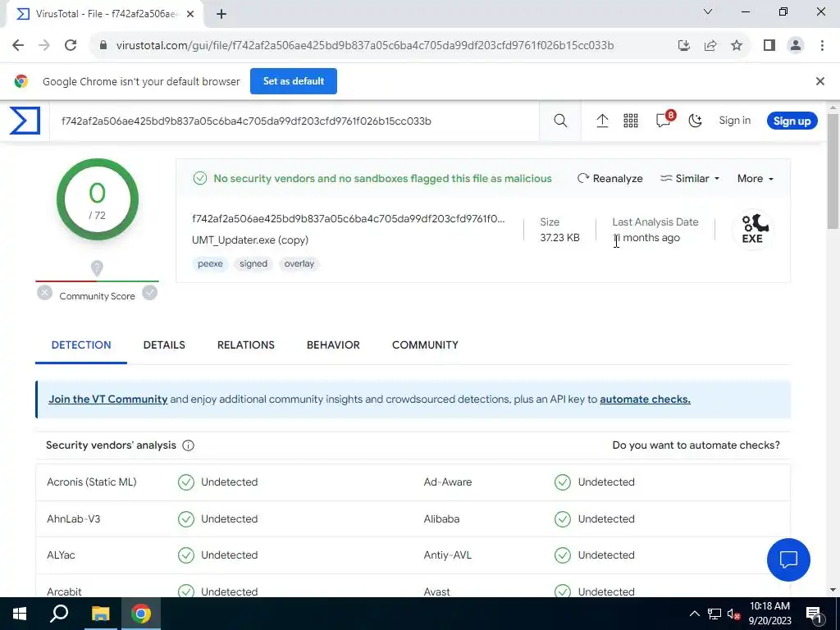The height and width of the screenshot is (630, 840).
Task: Click the browser address bar URL
Action: 365,46
